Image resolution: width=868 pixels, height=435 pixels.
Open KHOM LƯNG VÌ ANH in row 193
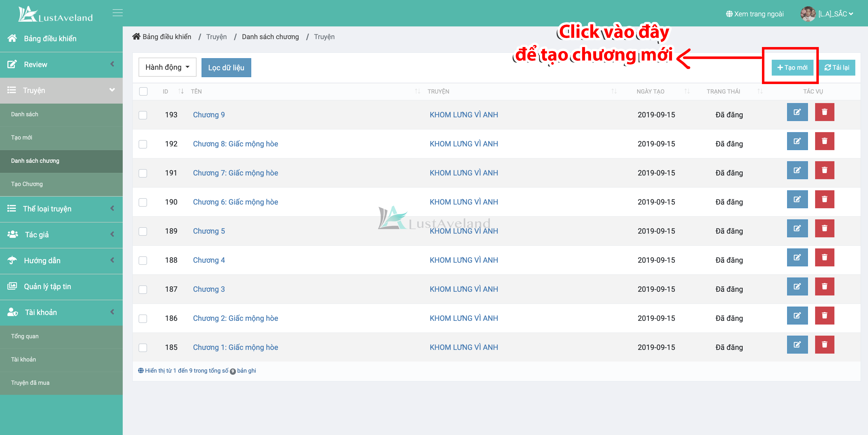[x=464, y=115]
